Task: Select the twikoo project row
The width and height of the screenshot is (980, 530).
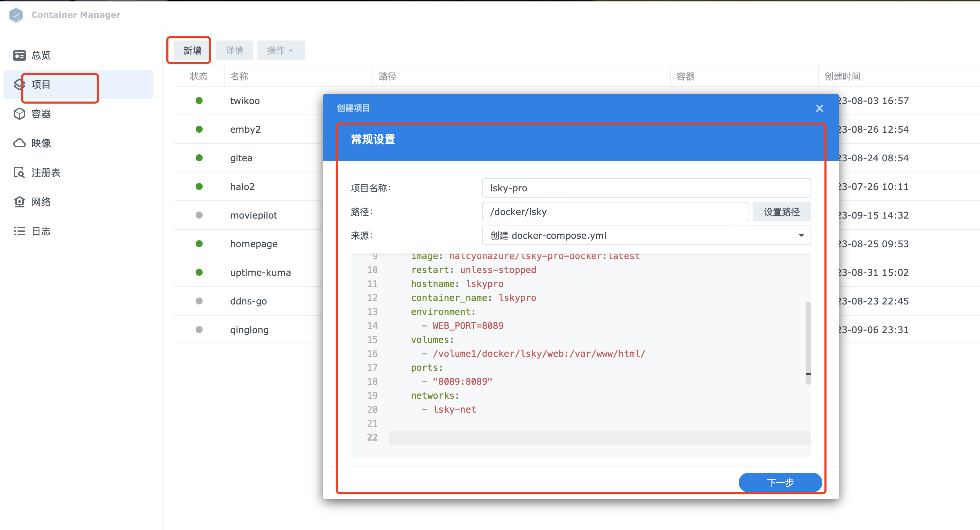Action: pyautogui.click(x=245, y=101)
